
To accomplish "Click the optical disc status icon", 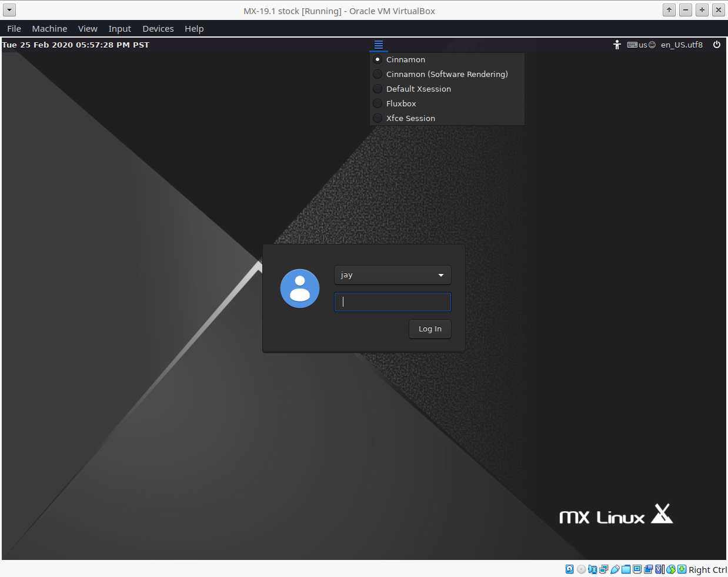I will click(x=582, y=569).
